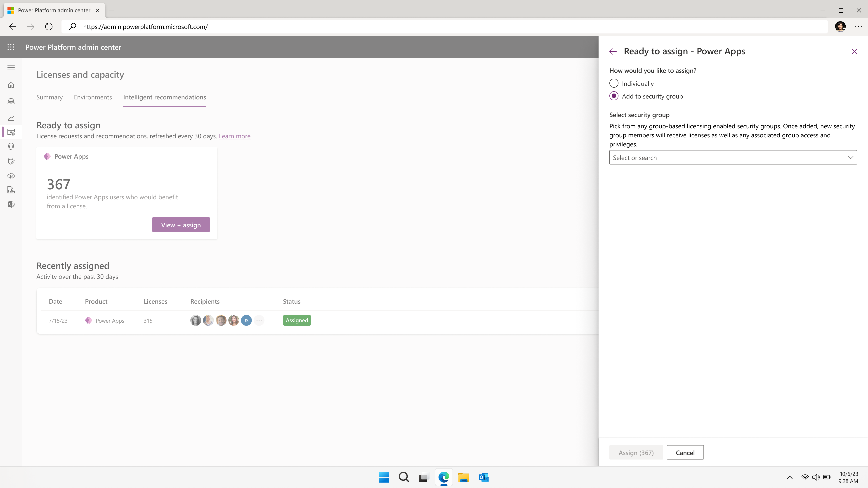Switch to the Environments tab
This screenshot has height=488, width=868.
93,97
